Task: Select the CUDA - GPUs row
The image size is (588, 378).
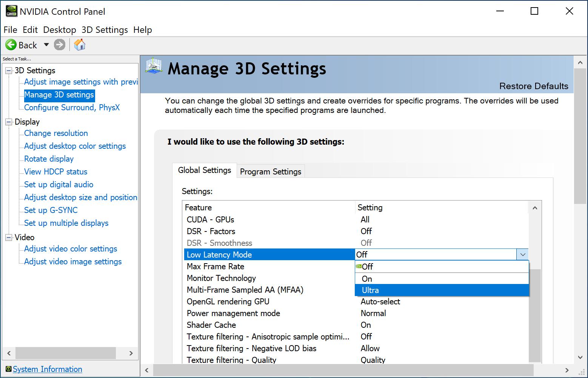Action: click(356, 220)
